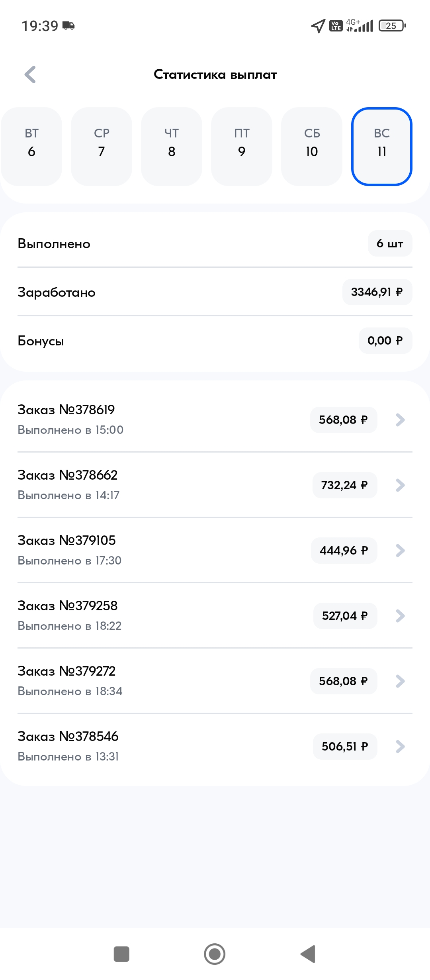Select the ПТ 9 day tab
This screenshot has height=980, width=430.
tap(242, 146)
